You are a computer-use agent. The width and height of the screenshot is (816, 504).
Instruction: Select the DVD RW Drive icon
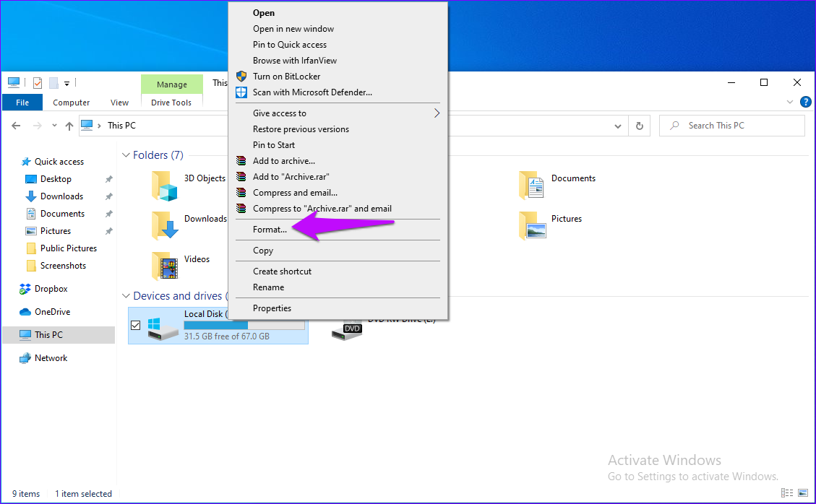point(347,330)
